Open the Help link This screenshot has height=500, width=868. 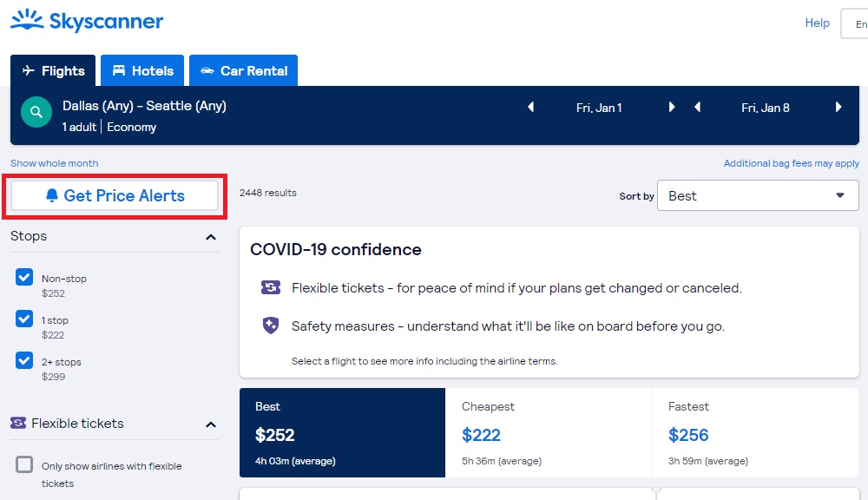[x=817, y=23]
